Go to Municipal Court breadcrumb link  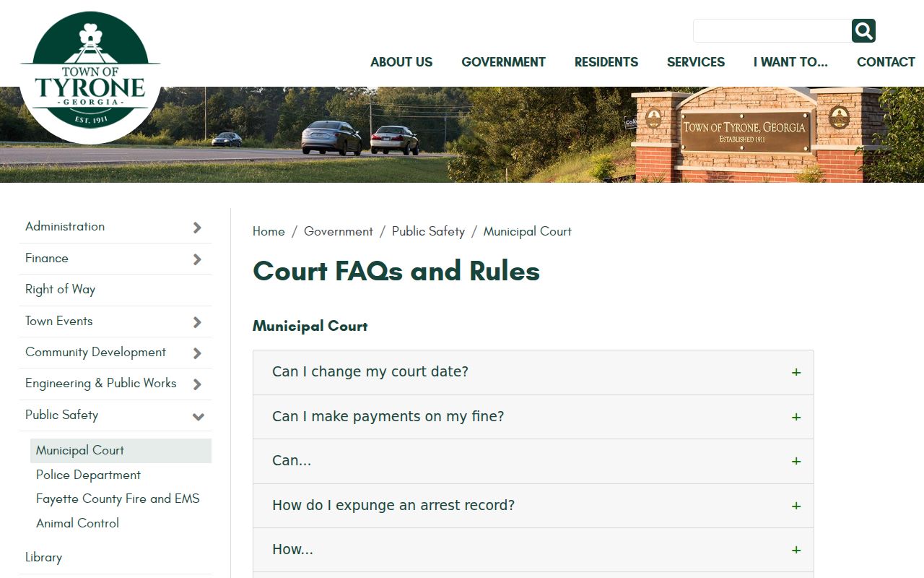pos(528,231)
